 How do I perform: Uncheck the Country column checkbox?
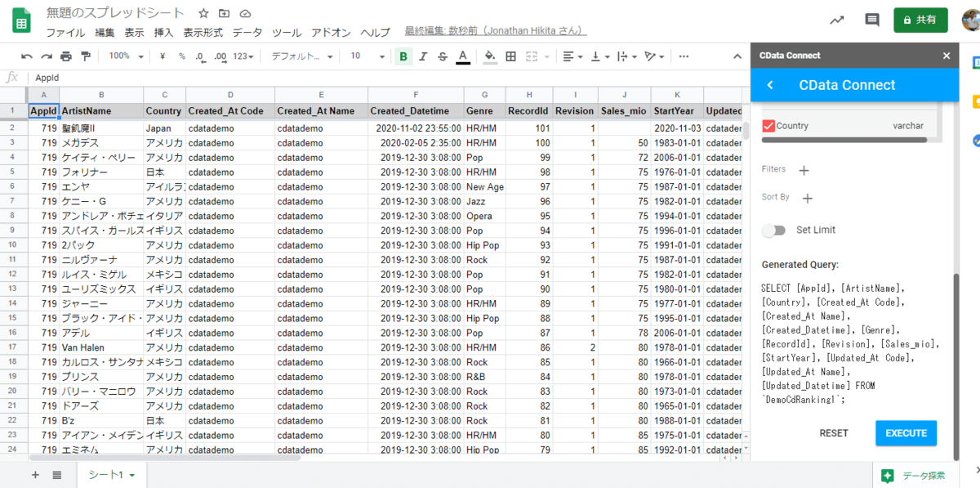(768, 126)
